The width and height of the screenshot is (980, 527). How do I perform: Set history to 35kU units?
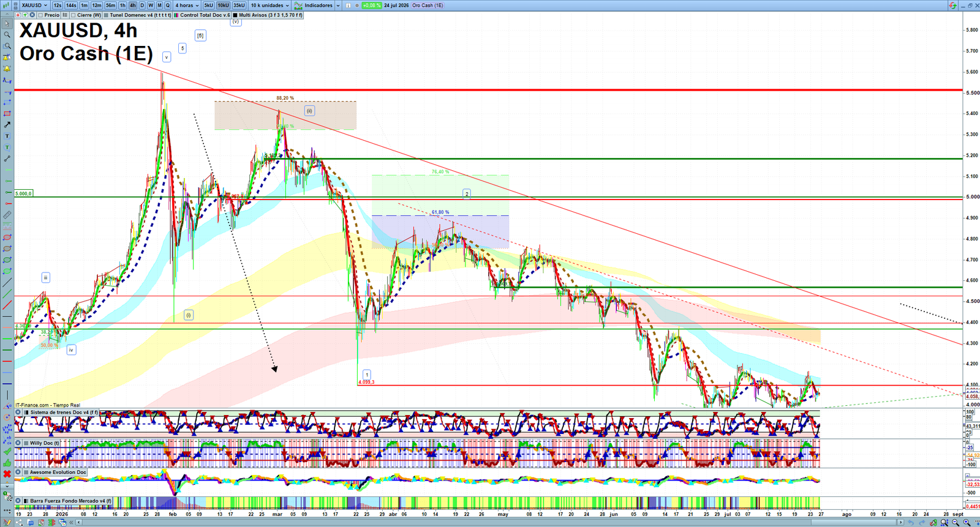pyautogui.click(x=239, y=6)
